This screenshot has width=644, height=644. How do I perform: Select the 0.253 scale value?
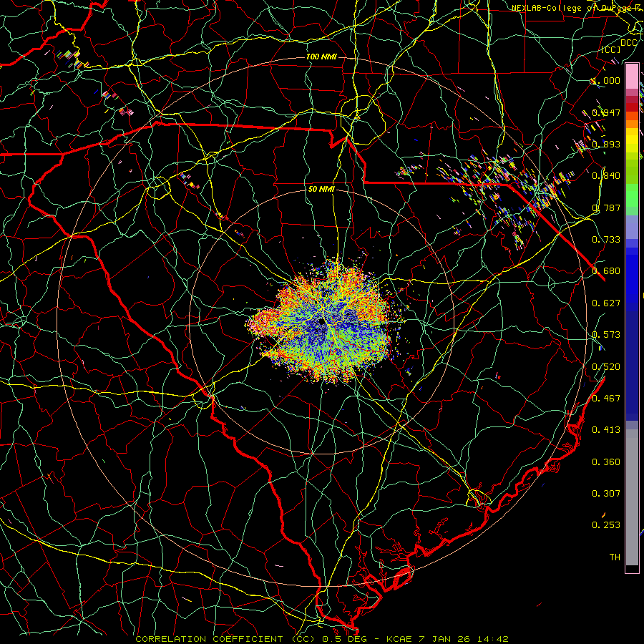click(606, 525)
